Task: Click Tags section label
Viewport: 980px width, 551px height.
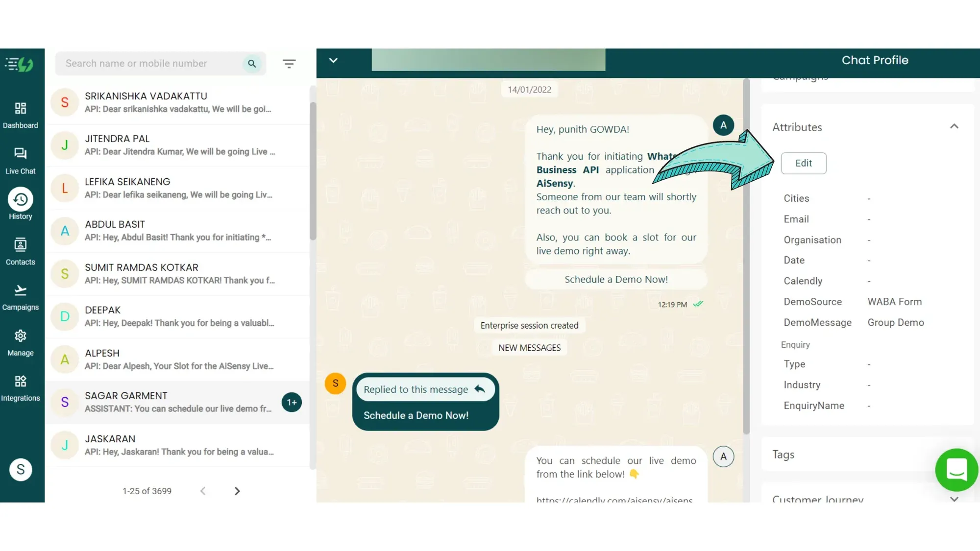Action: 784,454
